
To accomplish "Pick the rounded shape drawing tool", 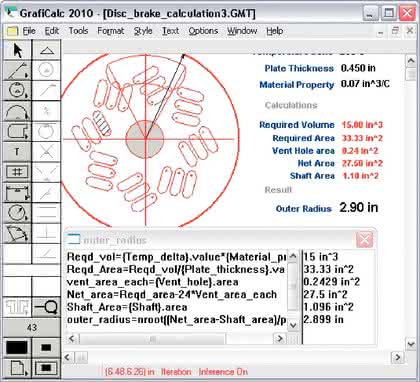I will point(17,131).
